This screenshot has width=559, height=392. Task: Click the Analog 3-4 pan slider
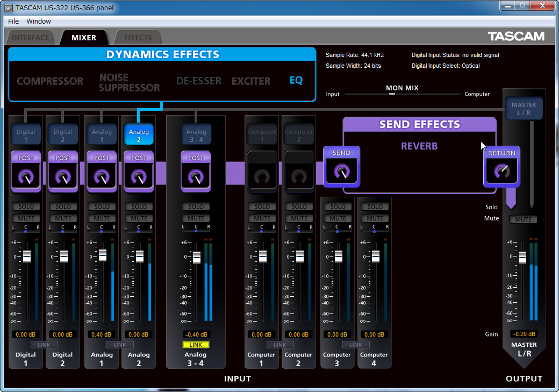(x=196, y=231)
